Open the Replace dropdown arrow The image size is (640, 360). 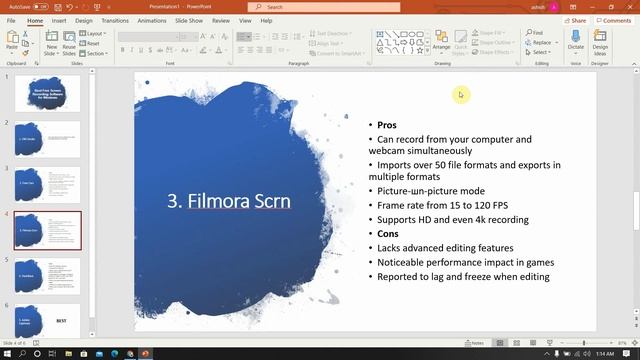click(x=557, y=42)
